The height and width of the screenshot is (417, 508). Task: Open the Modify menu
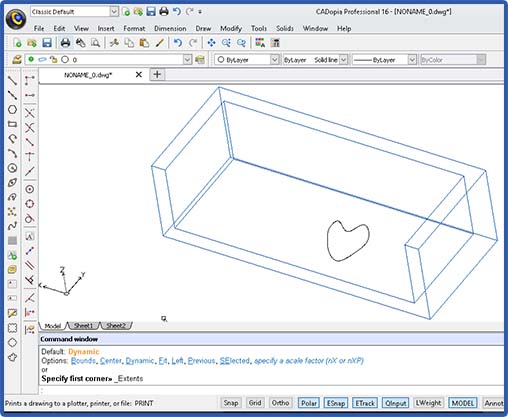231,28
